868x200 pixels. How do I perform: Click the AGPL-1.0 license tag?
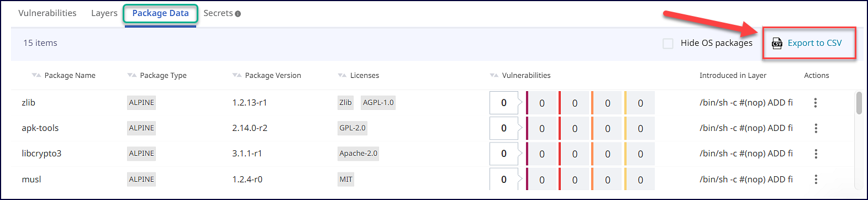pos(378,103)
